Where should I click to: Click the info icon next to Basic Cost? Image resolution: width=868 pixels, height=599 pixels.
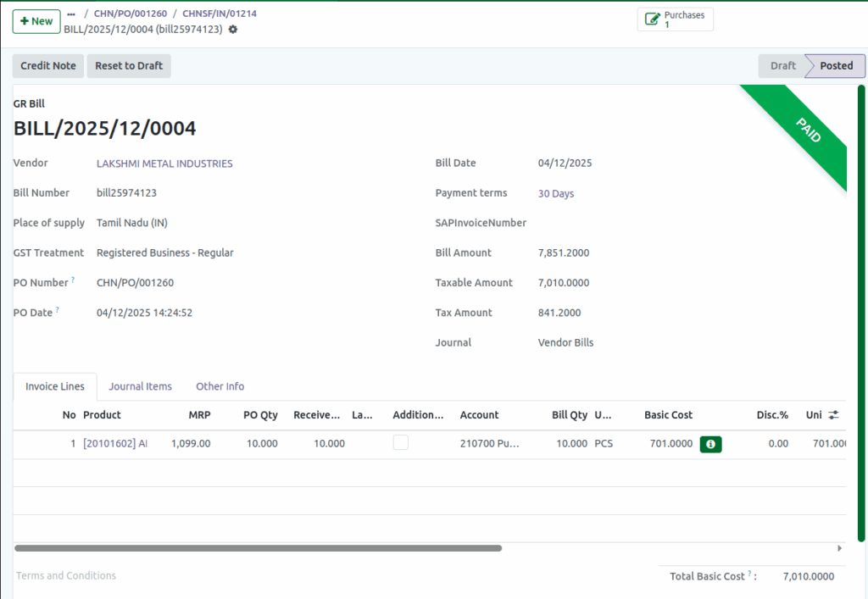pos(710,443)
